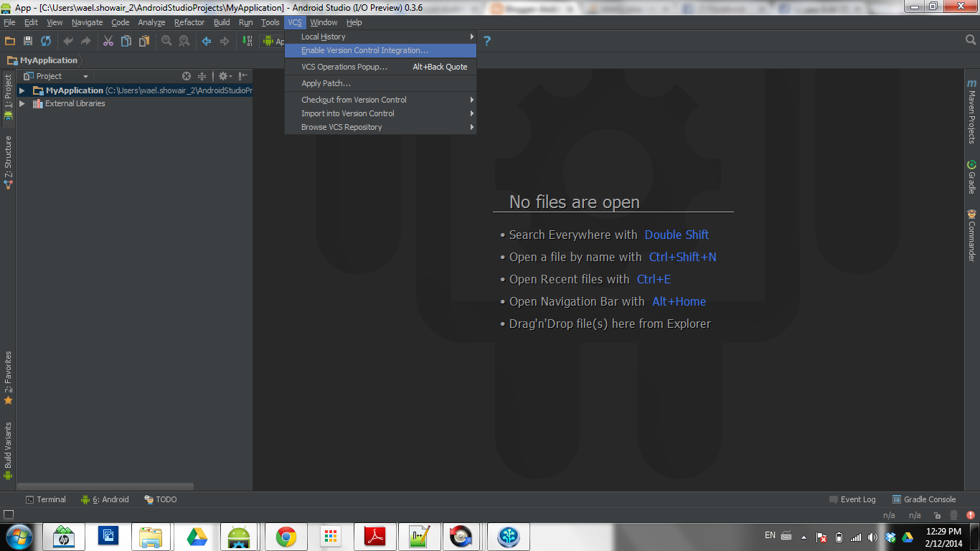This screenshot has height=551, width=980.
Task: Choose Enable Version Control Integration
Action: (380, 51)
